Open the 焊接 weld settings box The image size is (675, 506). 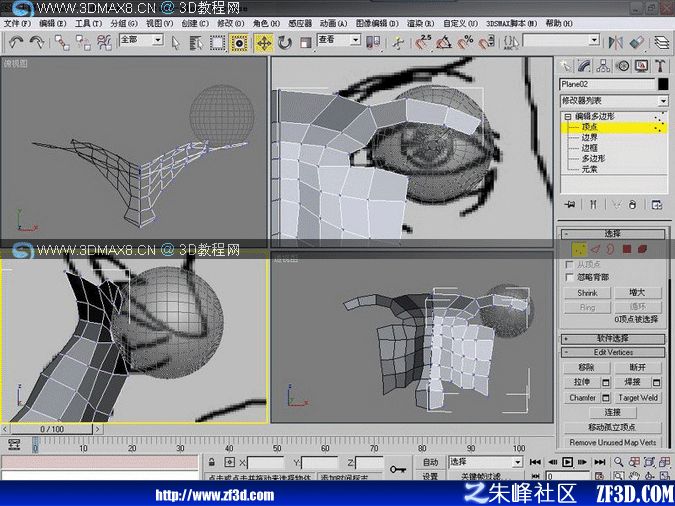click(656, 382)
